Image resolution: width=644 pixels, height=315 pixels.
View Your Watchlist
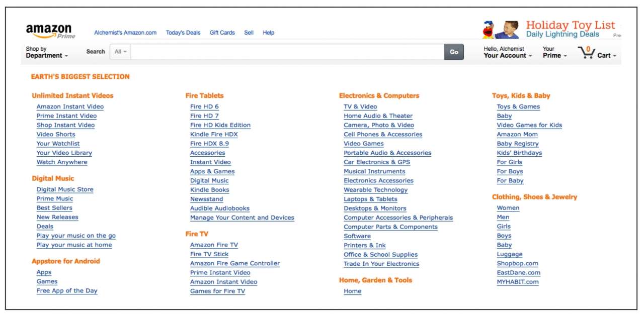point(58,144)
